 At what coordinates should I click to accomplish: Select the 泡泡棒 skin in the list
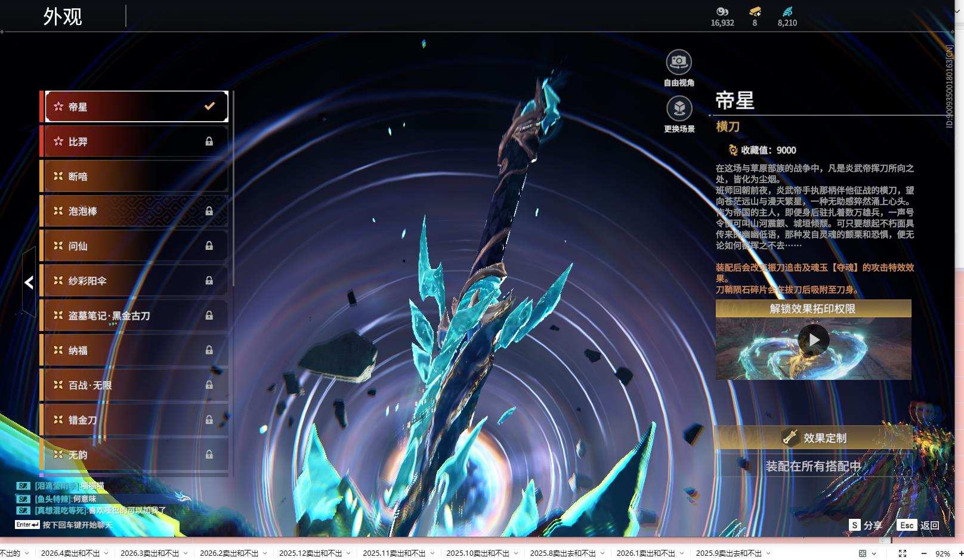coord(134,211)
